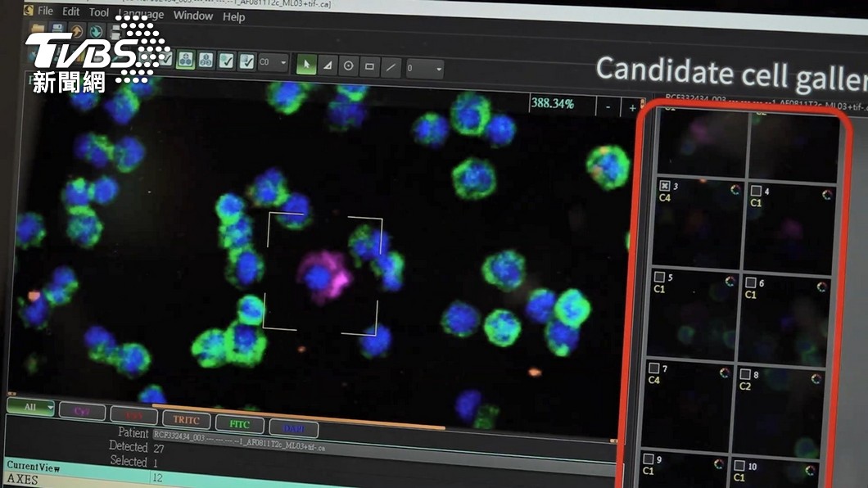Click zoom out minus button
Image resolution: width=868 pixels, height=488 pixels.
[608, 107]
